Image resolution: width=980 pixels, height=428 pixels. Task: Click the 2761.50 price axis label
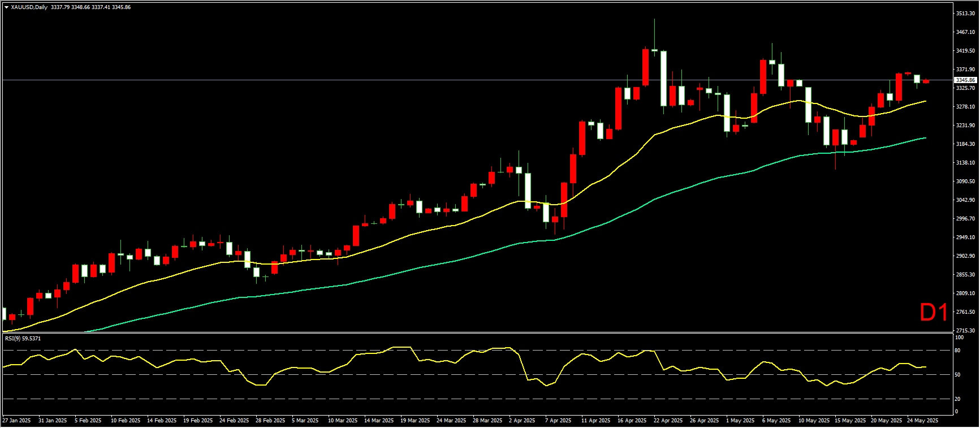tap(965, 312)
